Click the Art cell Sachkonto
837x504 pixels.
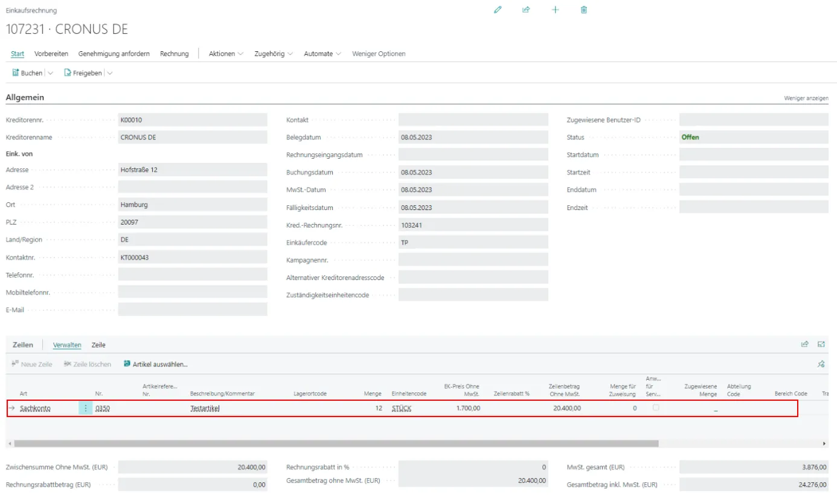(36, 408)
